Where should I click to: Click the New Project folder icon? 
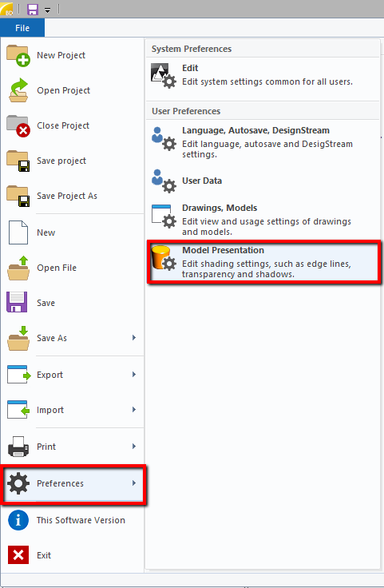click(x=18, y=55)
